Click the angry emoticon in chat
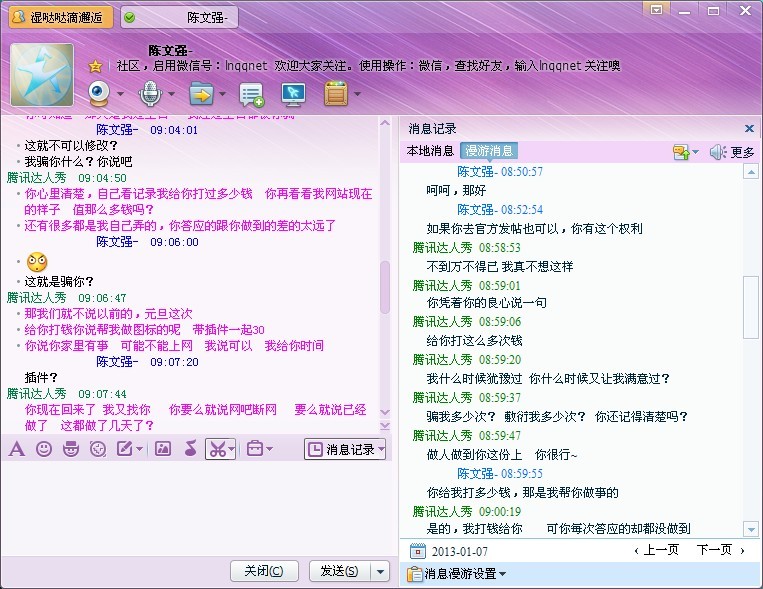The image size is (763, 589). [x=37, y=262]
